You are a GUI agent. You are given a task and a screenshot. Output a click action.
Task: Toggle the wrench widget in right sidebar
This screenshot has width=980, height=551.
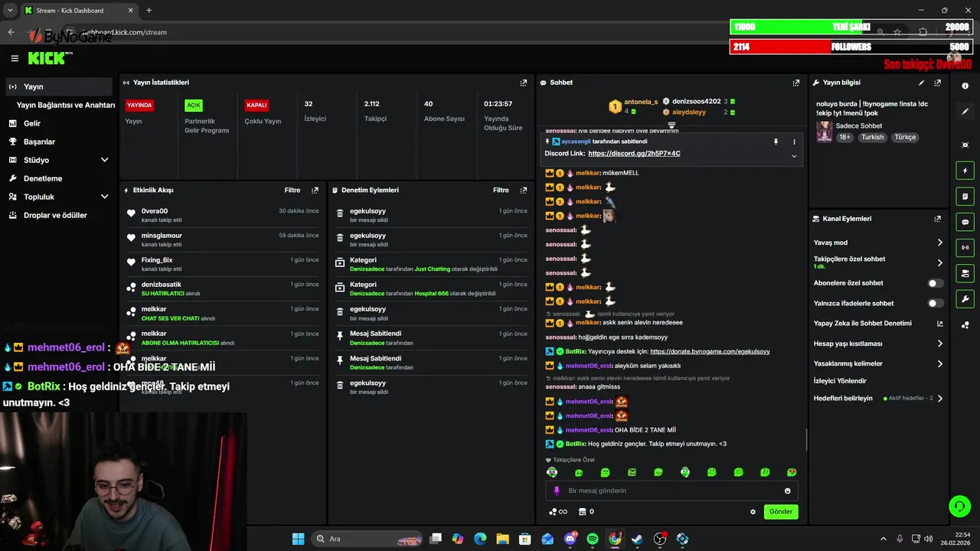click(965, 298)
